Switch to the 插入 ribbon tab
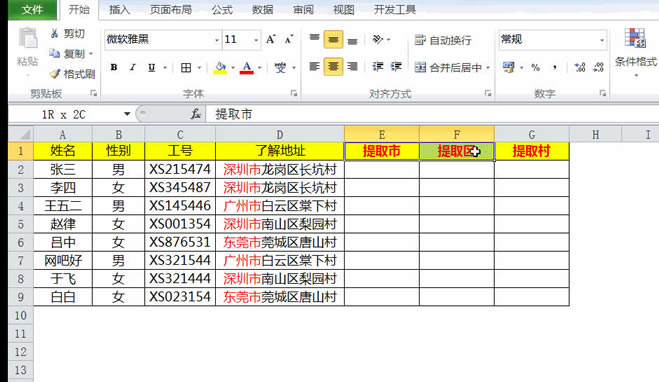The image size is (659, 382). [x=119, y=10]
